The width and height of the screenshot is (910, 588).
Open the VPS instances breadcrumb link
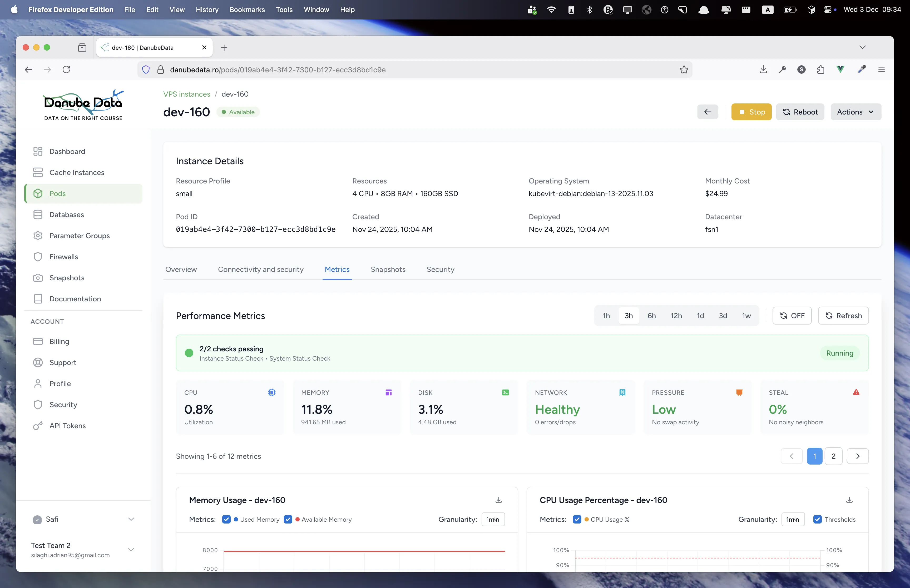pyautogui.click(x=186, y=94)
